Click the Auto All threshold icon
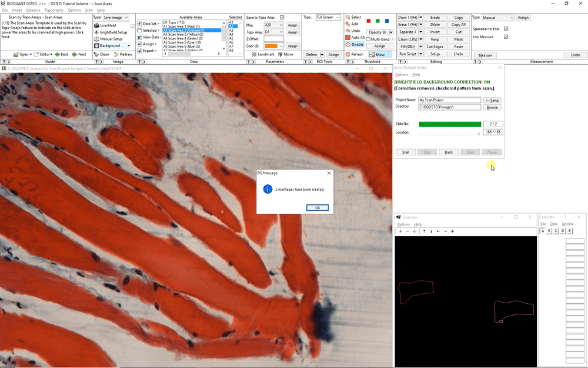This screenshot has height=368, width=588. click(348, 37)
